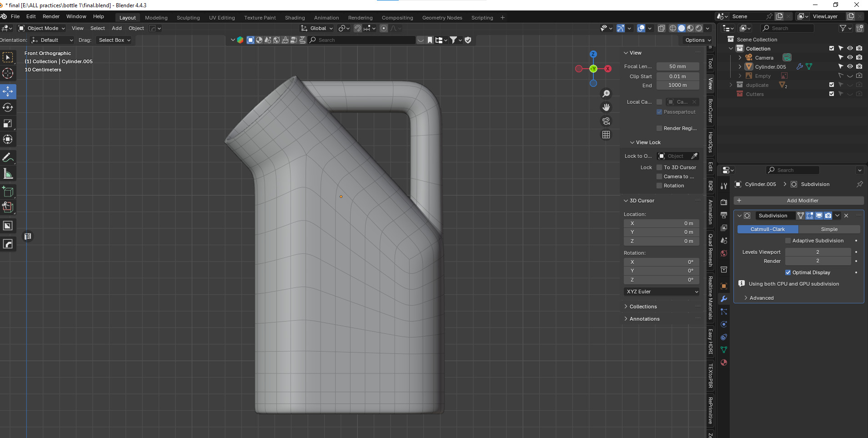Image resolution: width=868 pixels, height=438 pixels.
Task: Select the Annotate pencil tool
Action: (x=8, y=157)
